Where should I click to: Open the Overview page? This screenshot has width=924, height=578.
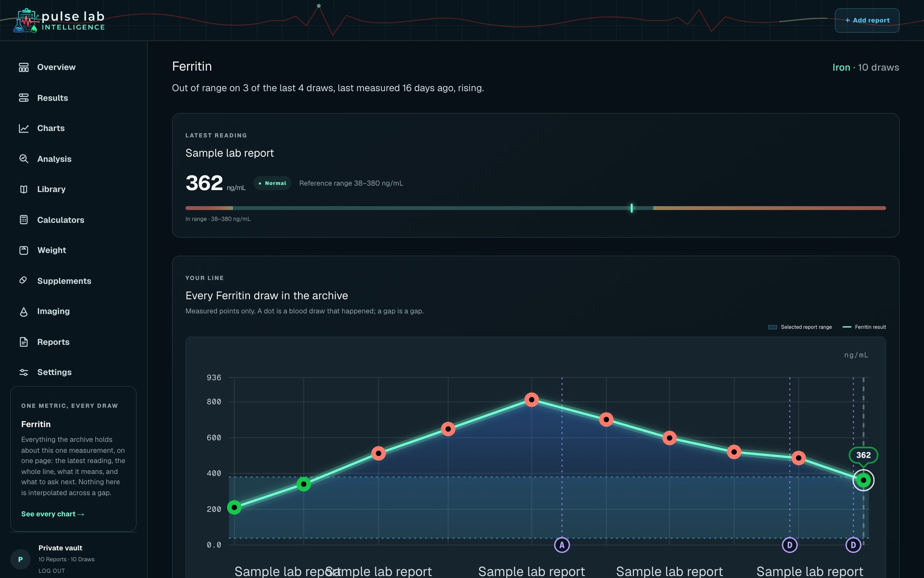click(56, 68)
